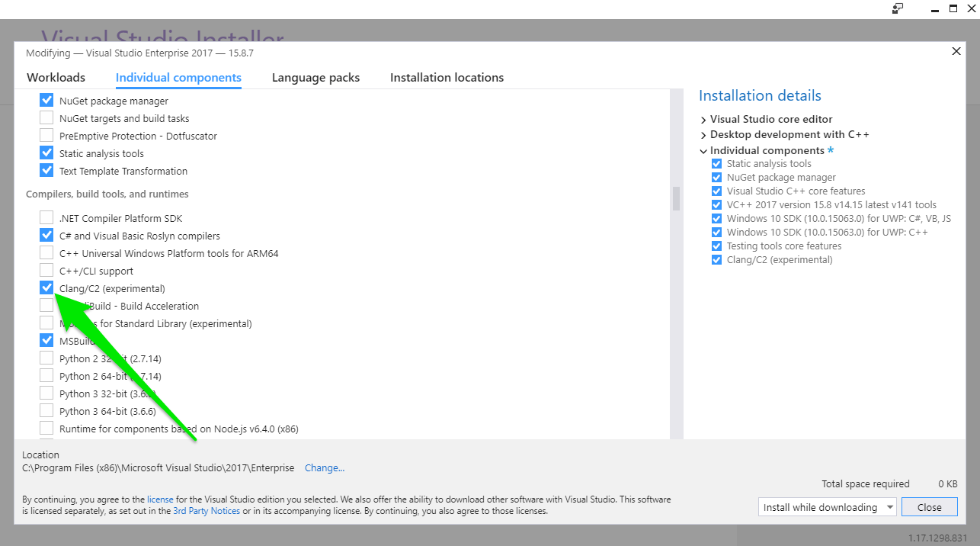This screenshot has height=546, width=980.
Task: Check Python 2 64-bit (2.7.14)
Action: coord(46,375)
